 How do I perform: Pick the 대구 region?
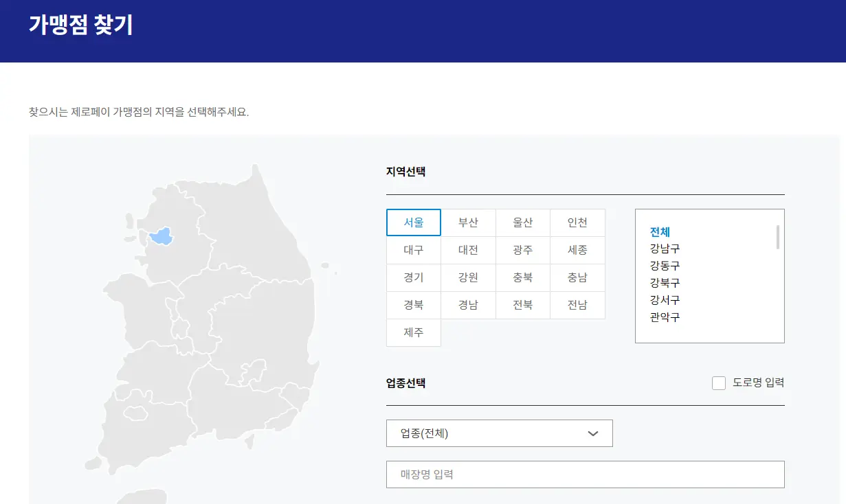[414, 250]
